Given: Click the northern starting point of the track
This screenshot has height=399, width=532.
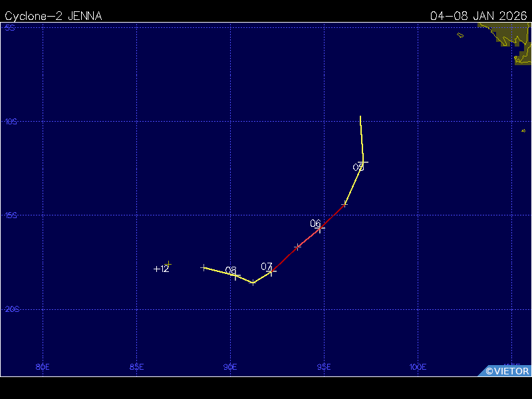Looking at the screenshot, I should [360, 117].
